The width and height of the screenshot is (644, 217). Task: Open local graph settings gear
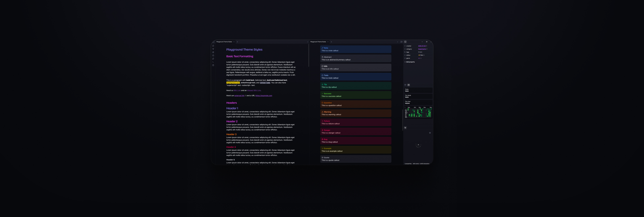click(430, 133)
